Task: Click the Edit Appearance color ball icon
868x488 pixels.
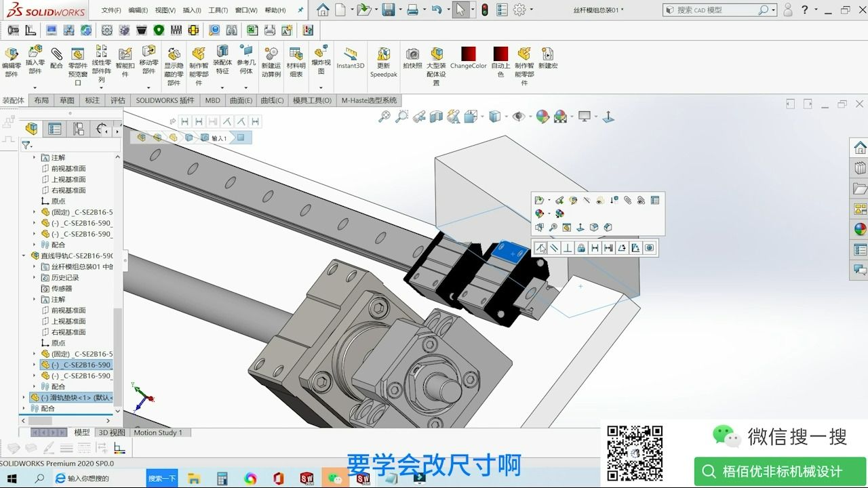Action: pos(542,117)
